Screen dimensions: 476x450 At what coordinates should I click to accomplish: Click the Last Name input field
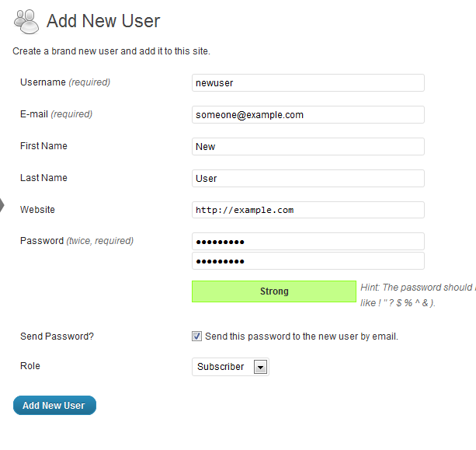pyautogui.click(x=307, y=178)
